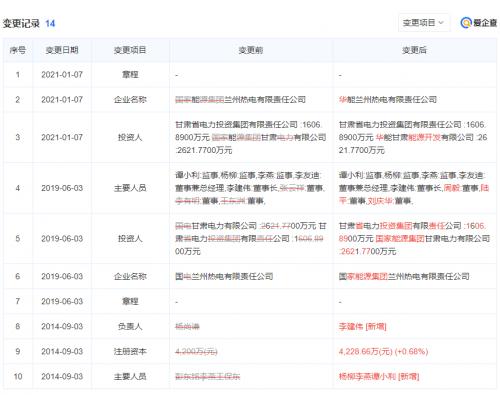Click the struck-through 4,200万(元) value

[196, 351]
